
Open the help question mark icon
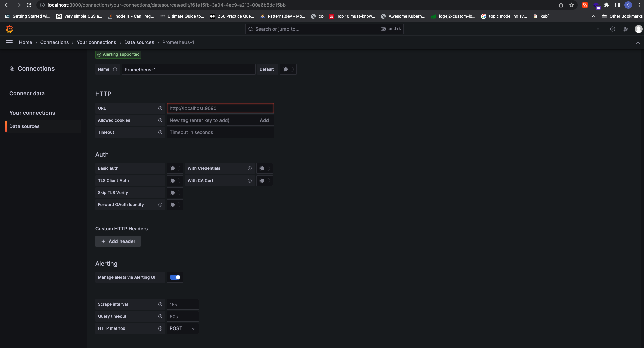tap(613, 29)
